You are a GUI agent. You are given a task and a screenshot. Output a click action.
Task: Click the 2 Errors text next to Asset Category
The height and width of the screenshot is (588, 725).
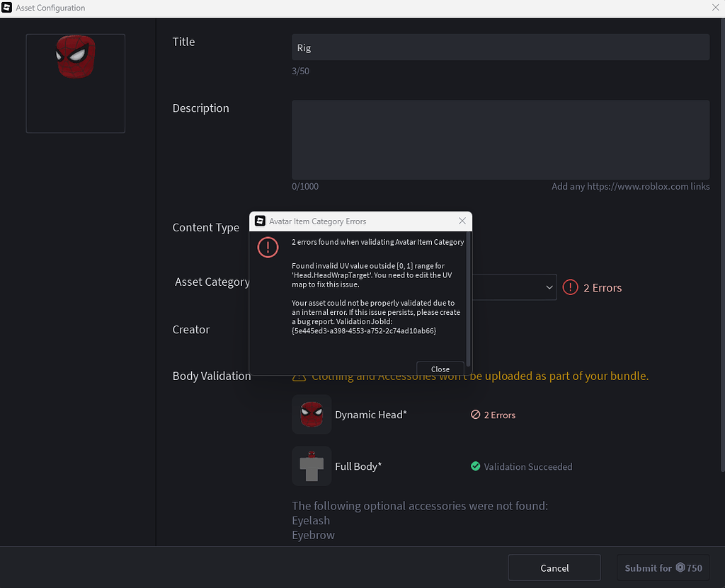click(x=603, y=287)
